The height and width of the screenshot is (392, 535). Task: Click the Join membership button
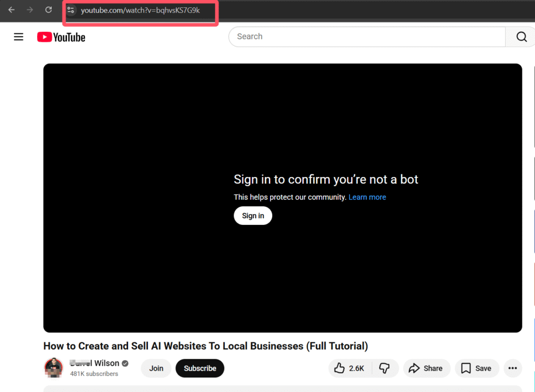[x=156, y=368]
